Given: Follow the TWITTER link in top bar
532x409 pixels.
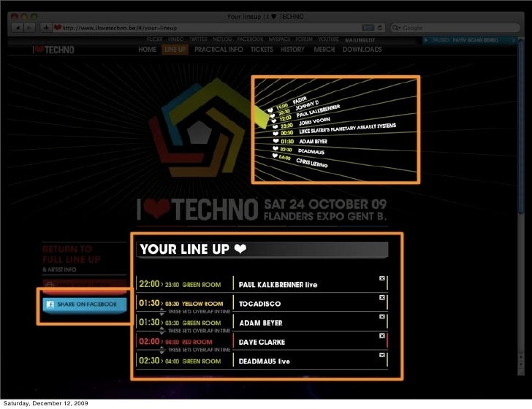Looking at the screenshot, I should [198, 39].
